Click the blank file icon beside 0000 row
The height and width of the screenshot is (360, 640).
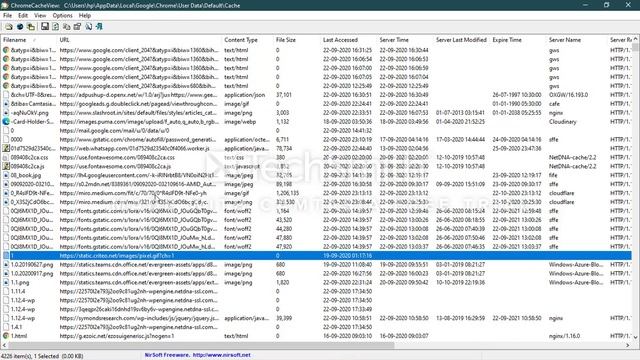[x=6, y=139]
